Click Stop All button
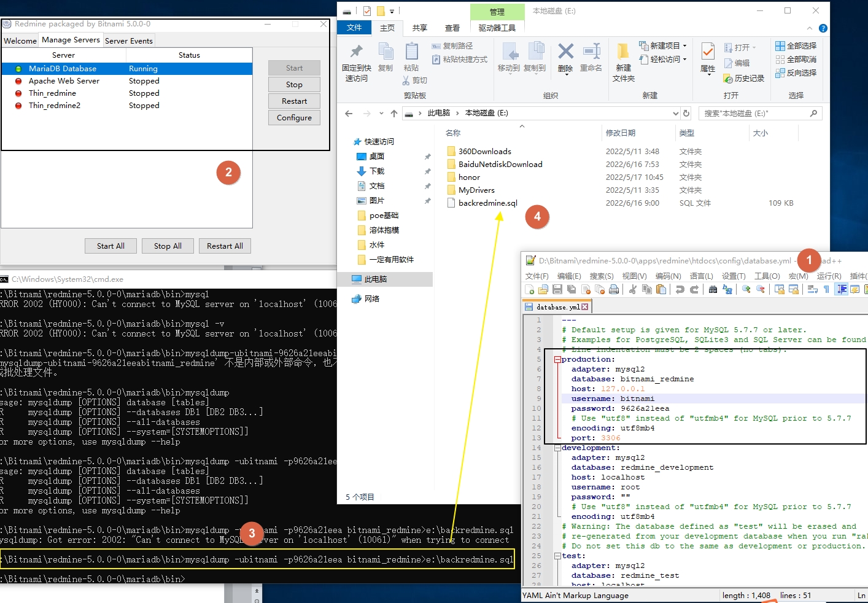The image size is (868, 603). [168, 246]
